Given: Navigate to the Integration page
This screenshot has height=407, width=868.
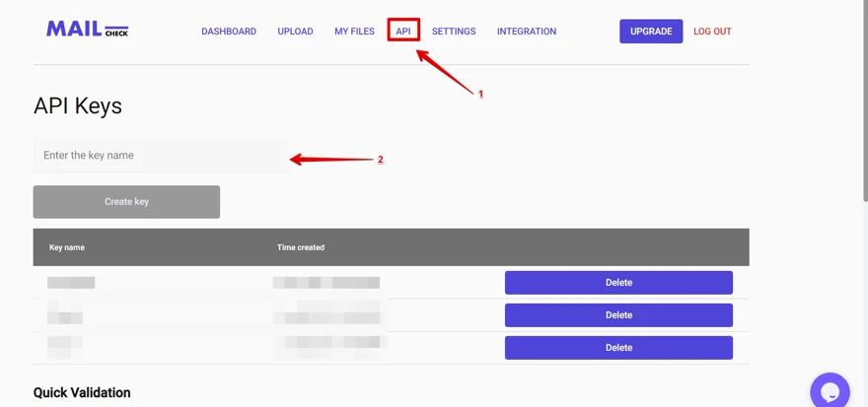Looking at the screenshot, I should pos(527,32).
